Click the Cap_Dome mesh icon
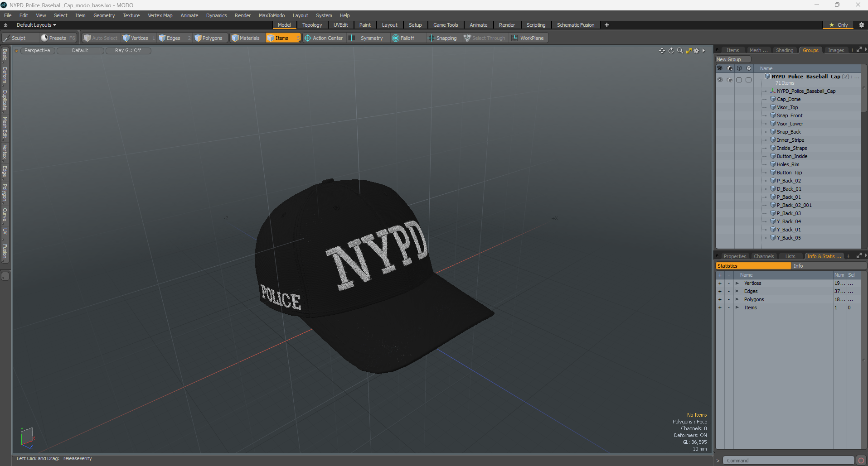868x466 pixels. (x=773, y=99)
